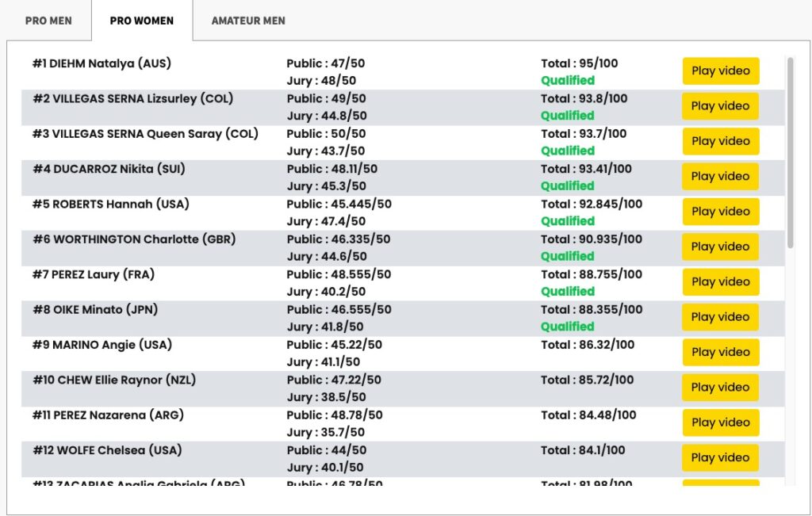Play video for VILLEGAS SERNA Queen Saray
The height and width of the screenshot is (516, 812).
coord(720,141)
